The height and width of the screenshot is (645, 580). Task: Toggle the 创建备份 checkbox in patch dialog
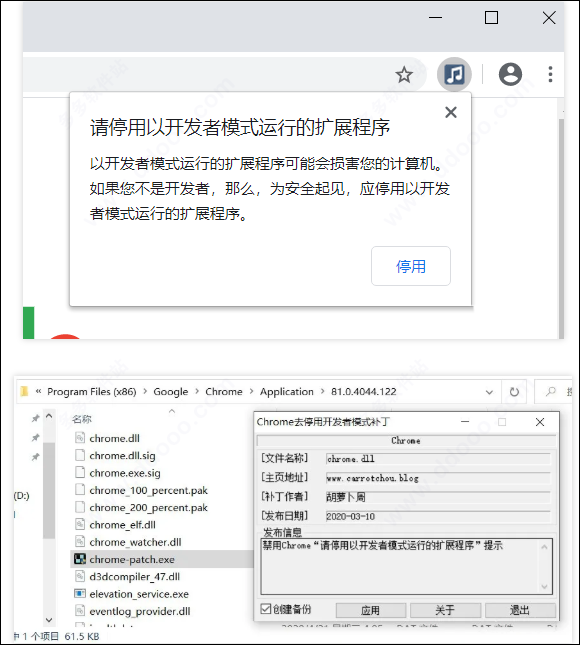pyautogui.click(x=266, y=608)
